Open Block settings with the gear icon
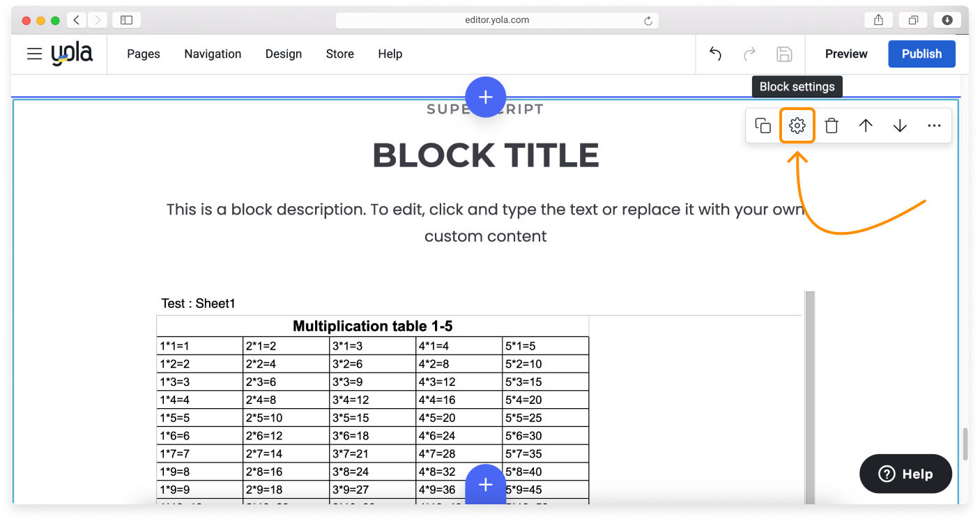980x521 pixels. pyautogui.click(x=797, y=125)
